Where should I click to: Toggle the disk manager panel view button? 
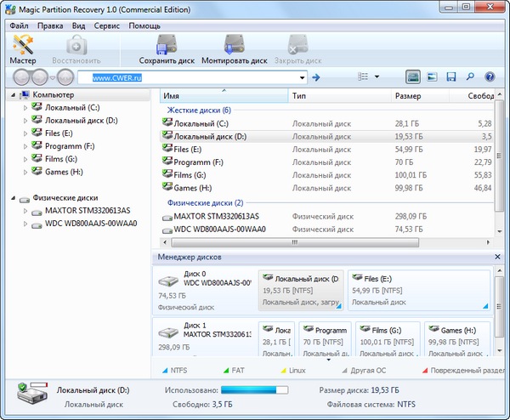413,77
